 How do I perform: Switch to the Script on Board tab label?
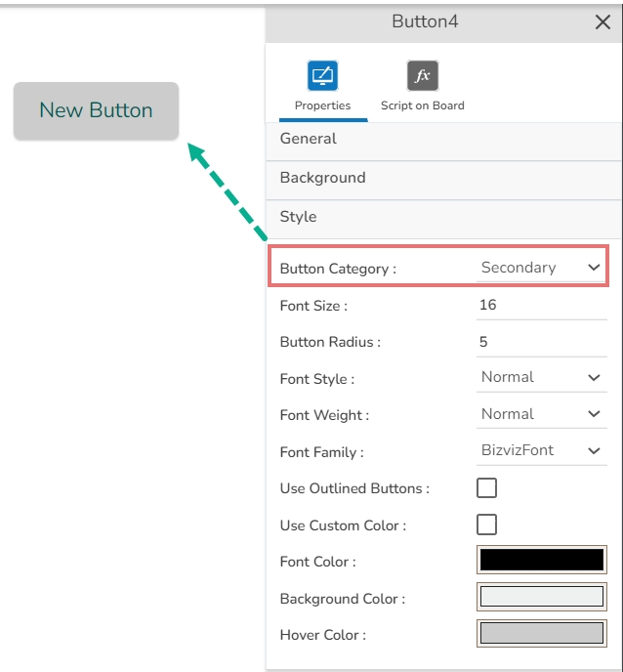[422, 105]
